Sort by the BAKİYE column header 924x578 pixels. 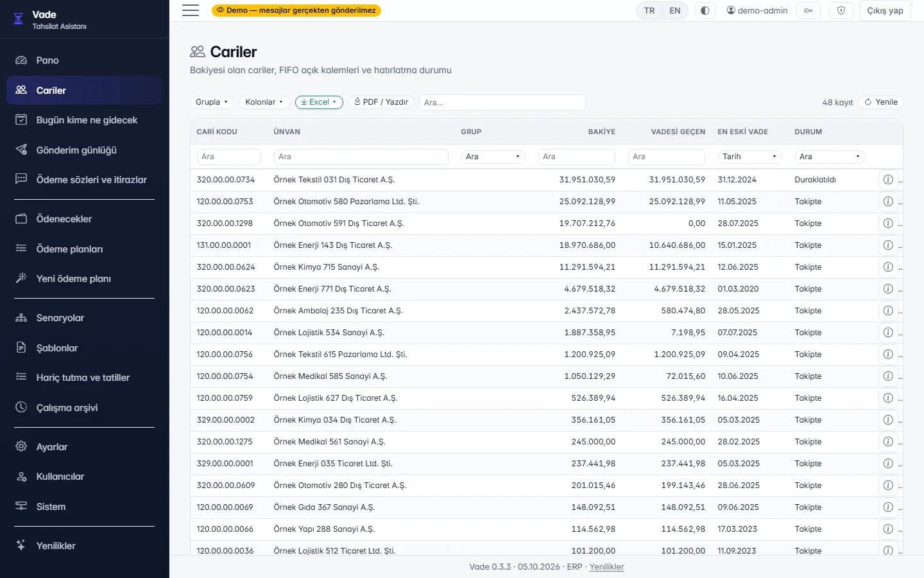coord(601,132)
